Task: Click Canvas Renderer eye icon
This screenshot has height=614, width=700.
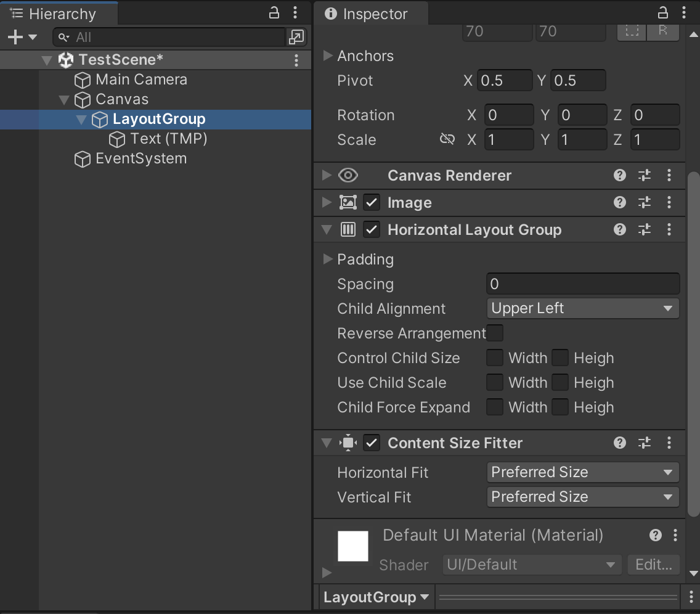Action: pyautogui.click(x=348, y=175)
